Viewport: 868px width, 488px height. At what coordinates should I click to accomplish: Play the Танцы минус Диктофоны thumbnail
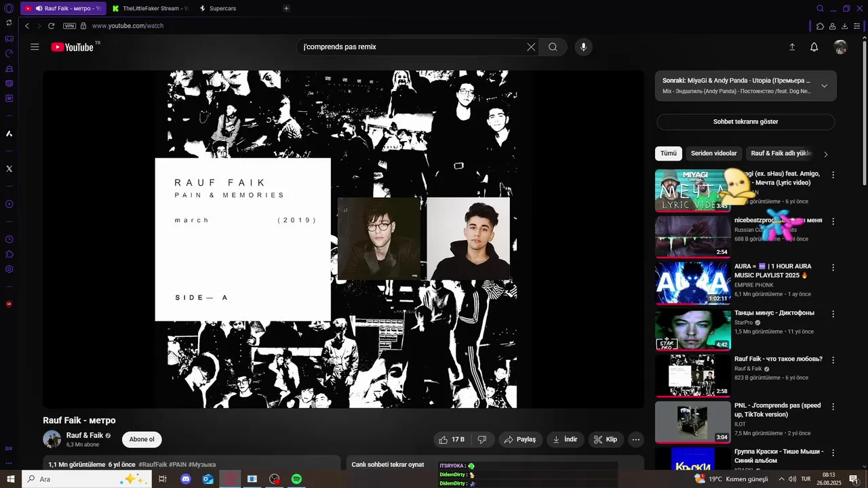tap(693, 329)
